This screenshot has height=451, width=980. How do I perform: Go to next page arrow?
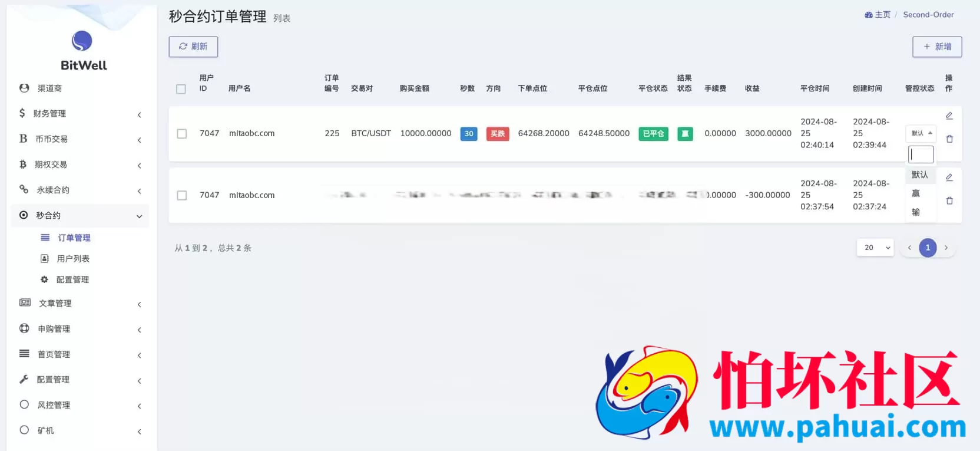[946, 248]
